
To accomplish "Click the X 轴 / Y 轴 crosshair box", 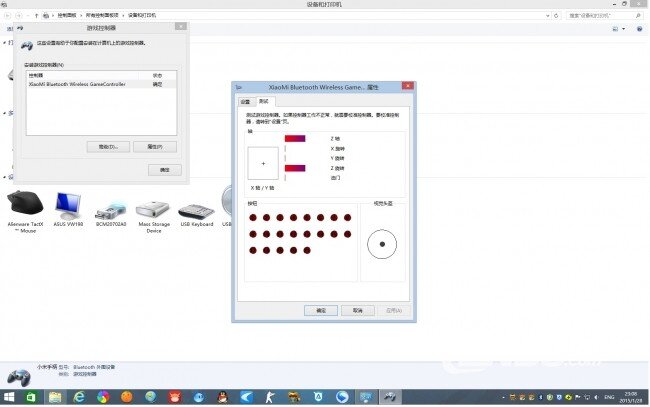I will point(263,163).
